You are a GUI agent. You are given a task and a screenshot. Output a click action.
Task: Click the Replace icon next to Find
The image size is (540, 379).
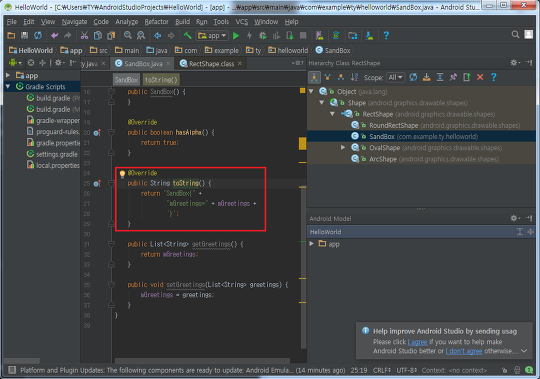pos(141,35)
